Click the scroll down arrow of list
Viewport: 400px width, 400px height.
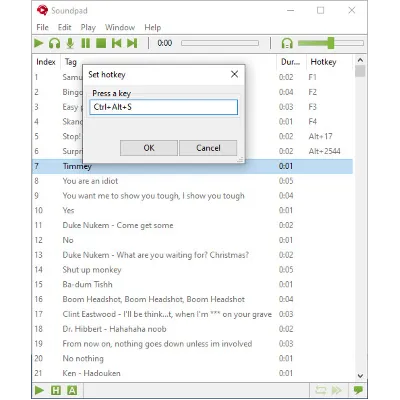360,376
